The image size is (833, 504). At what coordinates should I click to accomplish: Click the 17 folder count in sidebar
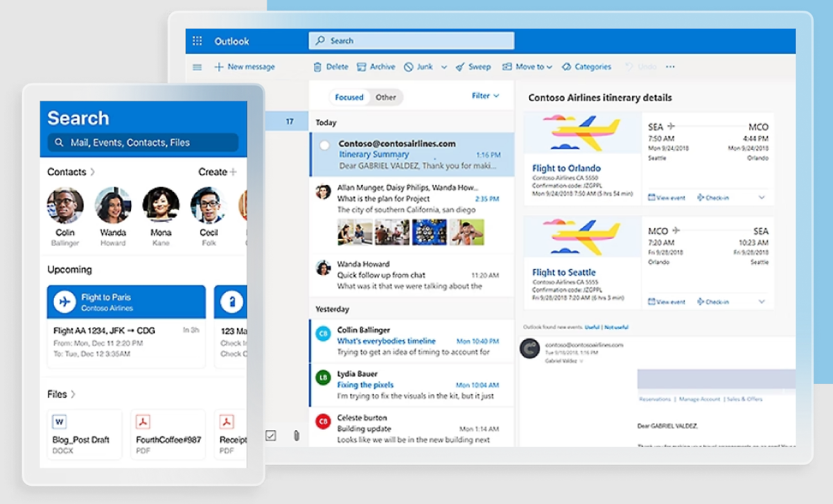(x=290, y=121)
